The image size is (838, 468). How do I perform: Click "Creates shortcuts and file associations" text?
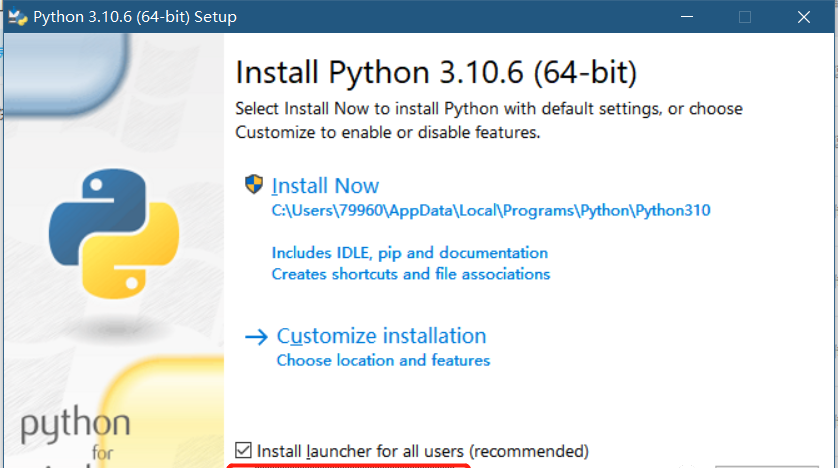411,274
